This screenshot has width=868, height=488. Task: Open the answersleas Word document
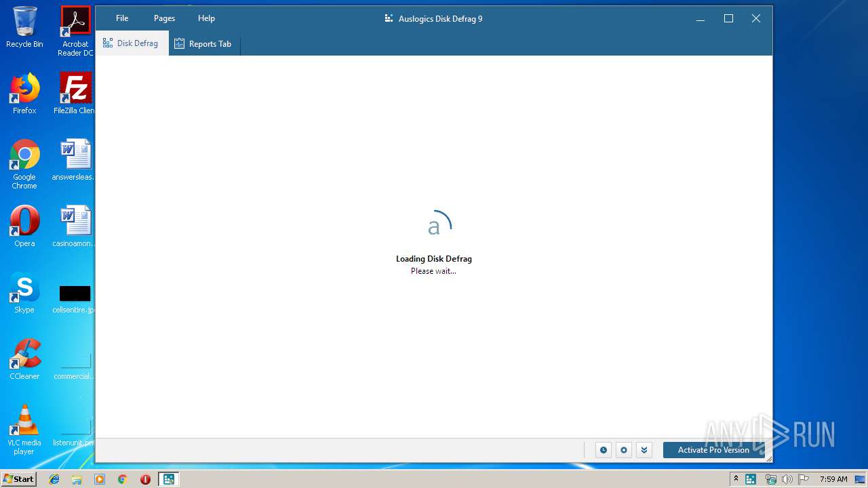click(75, 160)
